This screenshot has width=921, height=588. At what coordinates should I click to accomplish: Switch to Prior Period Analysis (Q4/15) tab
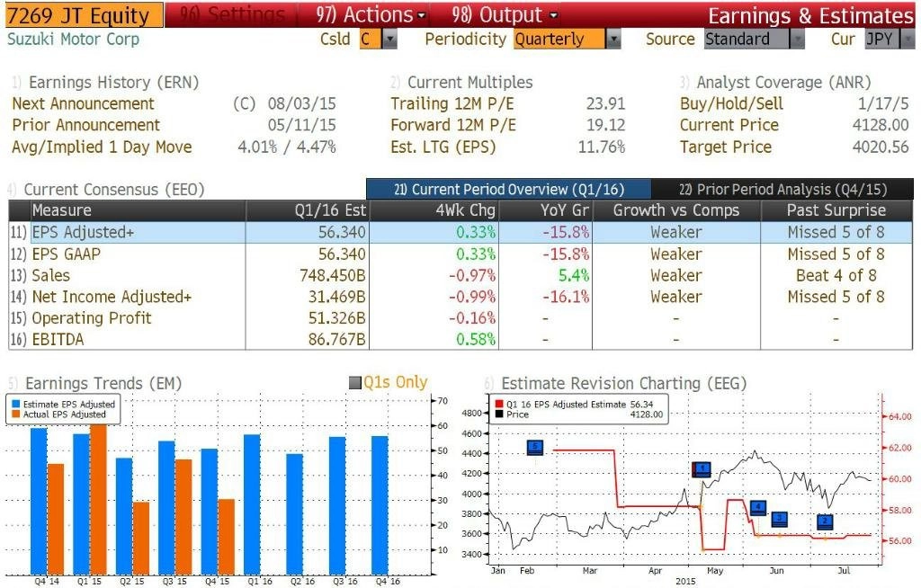click(782, 189)
